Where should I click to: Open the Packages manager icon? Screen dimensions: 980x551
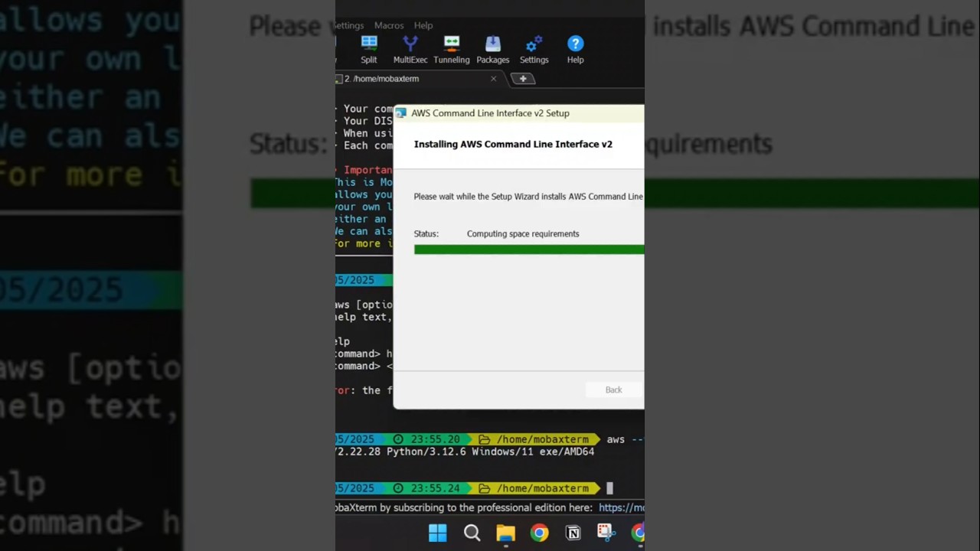pyautogui.click(x=493, y=50)
